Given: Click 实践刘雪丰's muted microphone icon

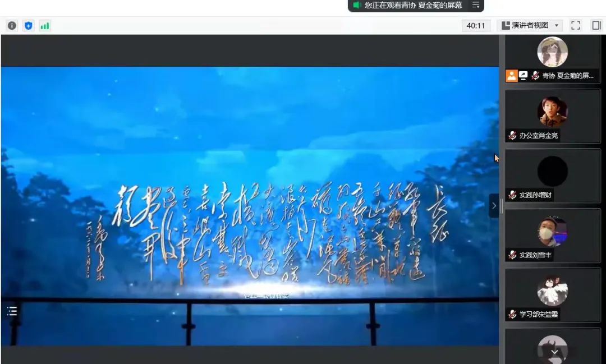Looking at the screenshot, I should coord(512,255).
